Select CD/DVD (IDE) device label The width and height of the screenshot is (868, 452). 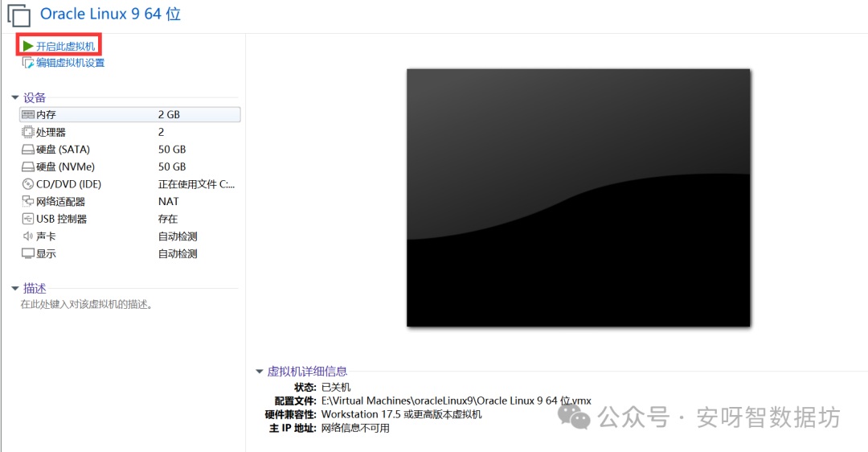(x=68, y=184)
